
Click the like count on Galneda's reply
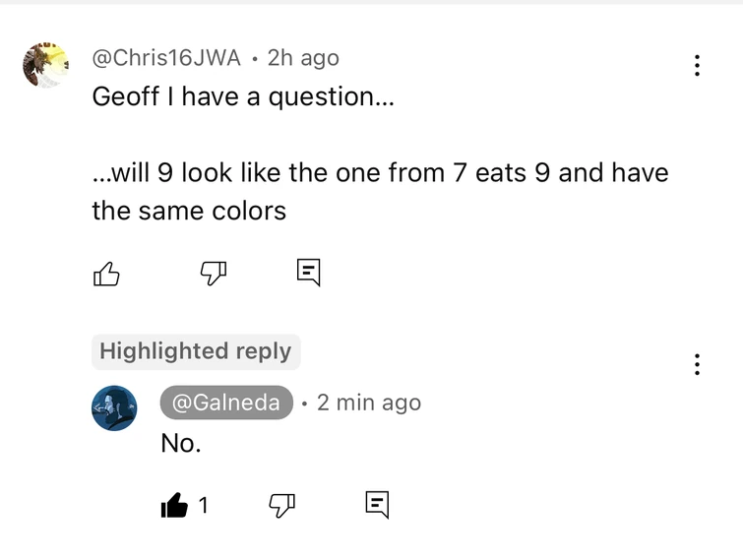click(x=203, y=506)
